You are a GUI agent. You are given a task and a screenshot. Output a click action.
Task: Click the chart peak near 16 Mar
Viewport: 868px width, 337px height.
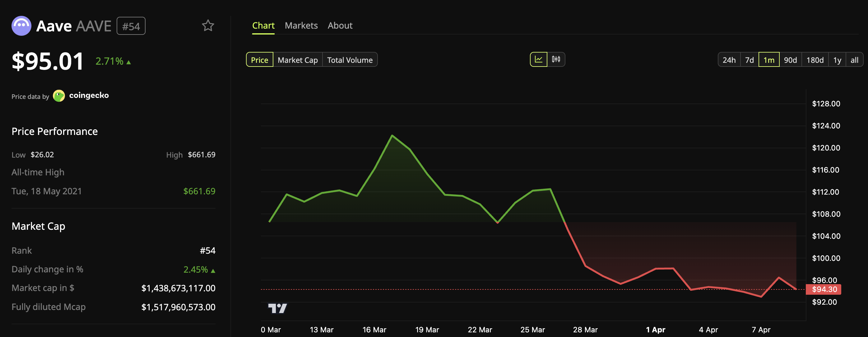392,136
